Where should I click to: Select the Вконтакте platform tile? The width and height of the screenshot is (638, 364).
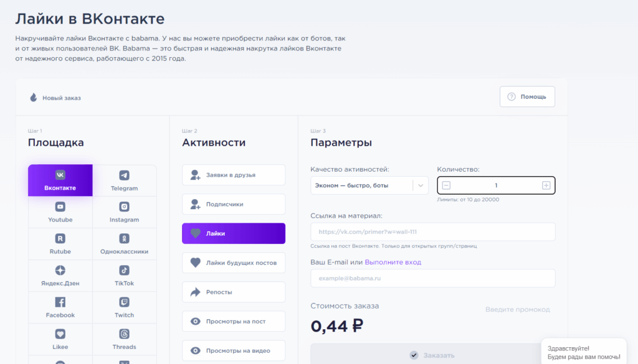[60, 180]
